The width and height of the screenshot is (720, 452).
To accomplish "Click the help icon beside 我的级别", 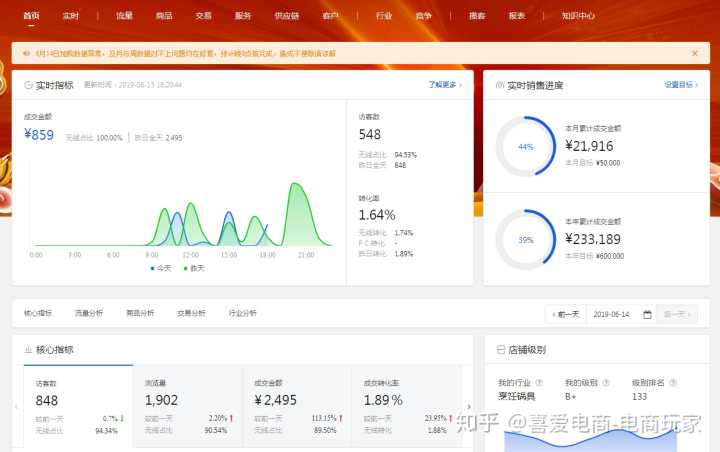I will pos(606,383).
